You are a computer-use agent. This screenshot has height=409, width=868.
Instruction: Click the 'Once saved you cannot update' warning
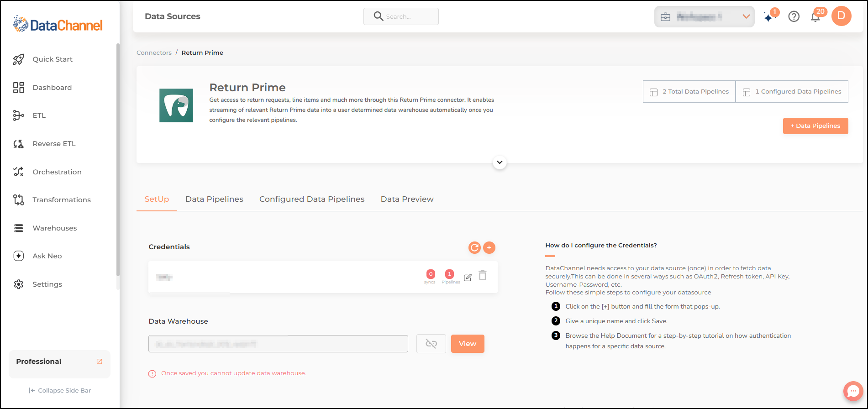coord(233,373)
